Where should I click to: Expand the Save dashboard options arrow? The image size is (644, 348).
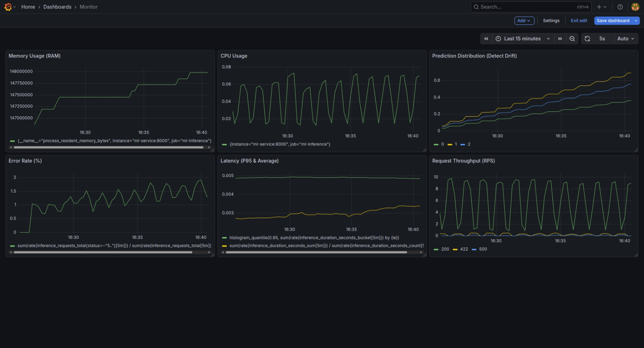click(x=636, y=21)
